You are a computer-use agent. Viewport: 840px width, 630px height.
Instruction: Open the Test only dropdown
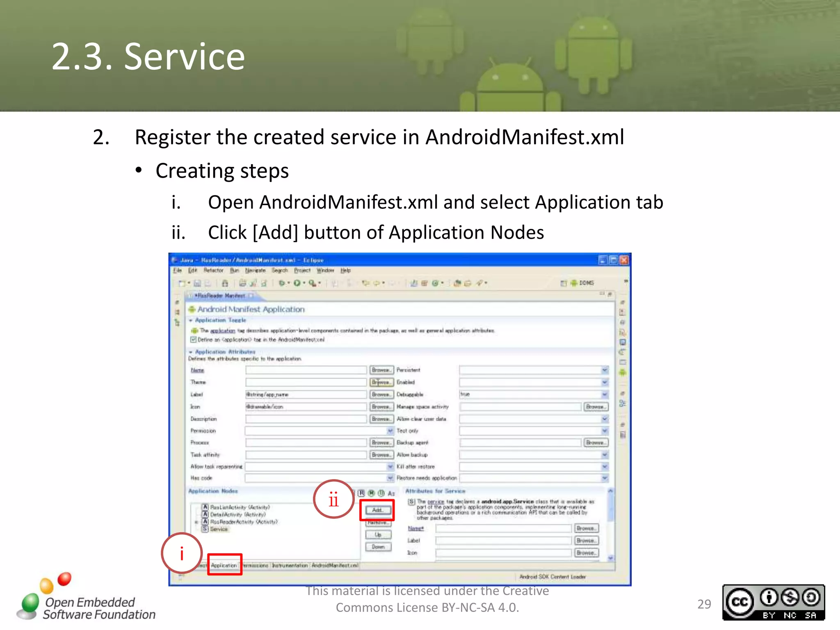point(534,431)
